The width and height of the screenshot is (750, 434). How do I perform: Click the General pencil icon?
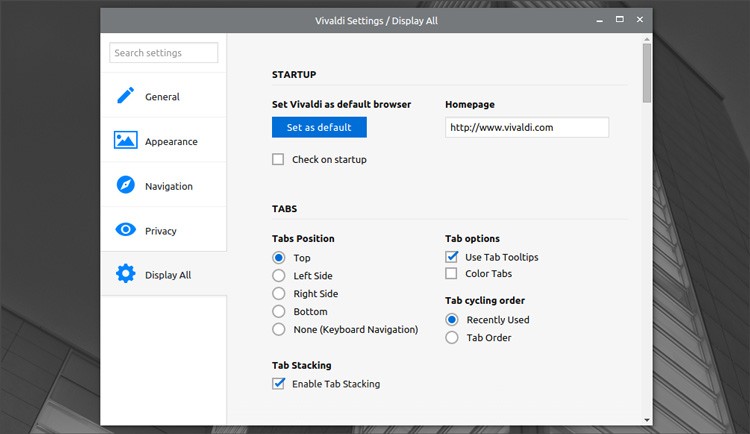(x=125, y=96)
